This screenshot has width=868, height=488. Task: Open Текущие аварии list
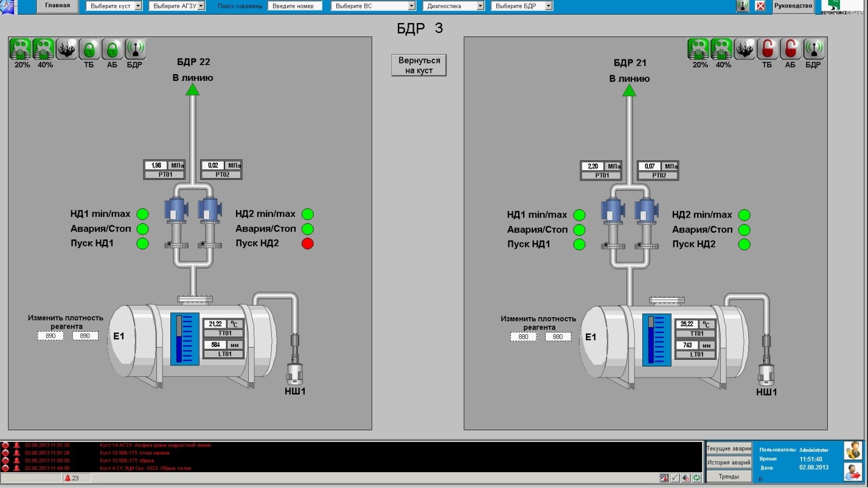[x=729, y=448]
